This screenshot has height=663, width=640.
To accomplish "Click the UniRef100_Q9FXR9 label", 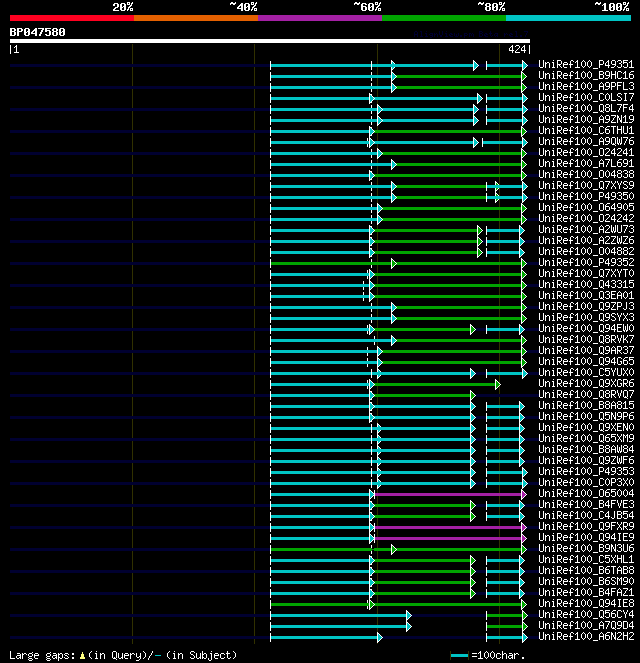I will (586, 526).
